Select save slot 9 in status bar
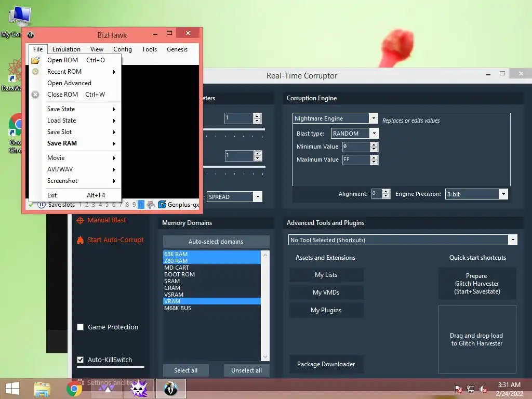Viewport: 532px width, 399px height. click(x=134, y=205)
